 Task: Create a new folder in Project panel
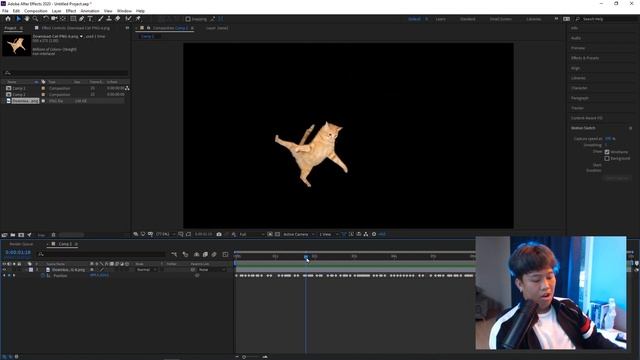(x=13, y=235)
